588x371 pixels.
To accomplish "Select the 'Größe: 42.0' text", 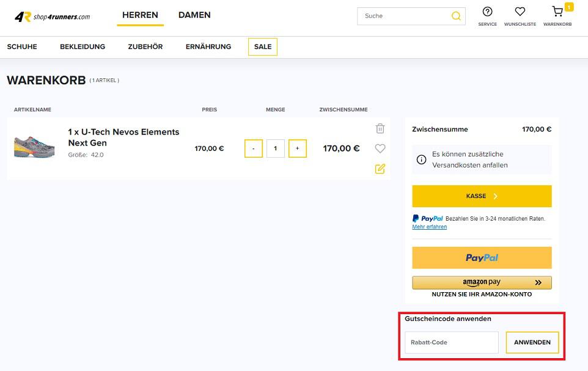I will (x=86, y=155).
